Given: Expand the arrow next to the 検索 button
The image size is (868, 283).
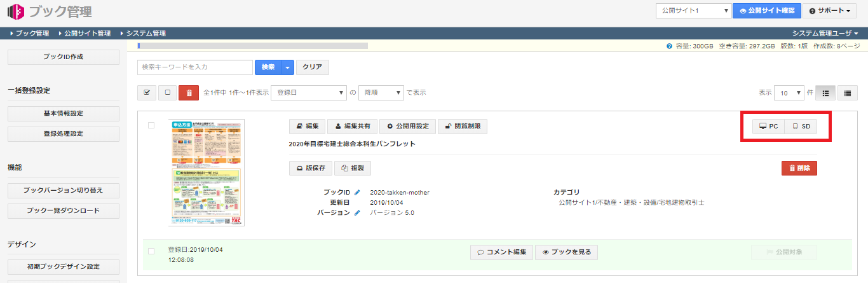Looking at the screenshot, I should [x=288, y=67].
